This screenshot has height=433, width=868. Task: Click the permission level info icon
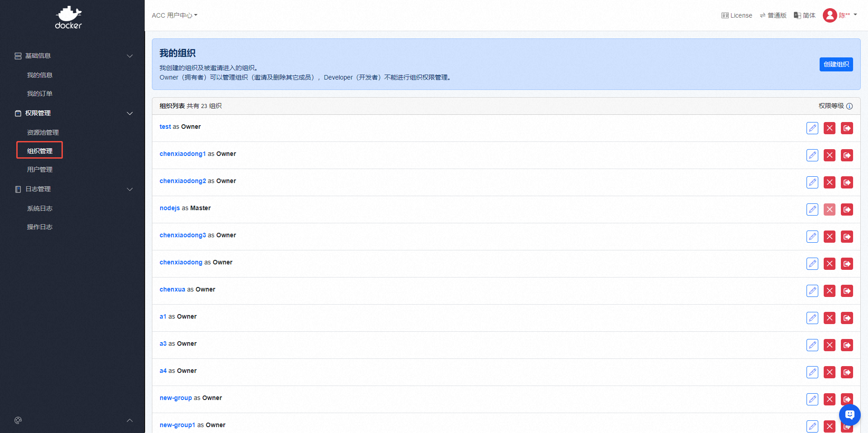(849, 106)
